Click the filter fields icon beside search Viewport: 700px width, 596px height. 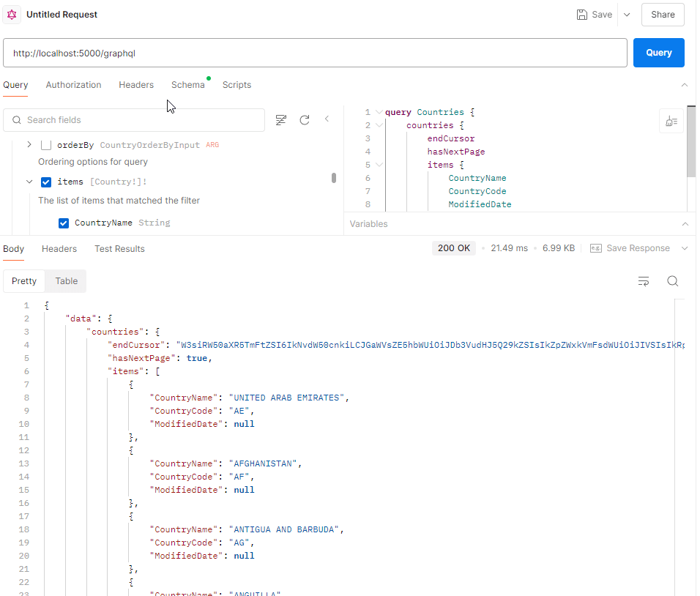(280, 120)
